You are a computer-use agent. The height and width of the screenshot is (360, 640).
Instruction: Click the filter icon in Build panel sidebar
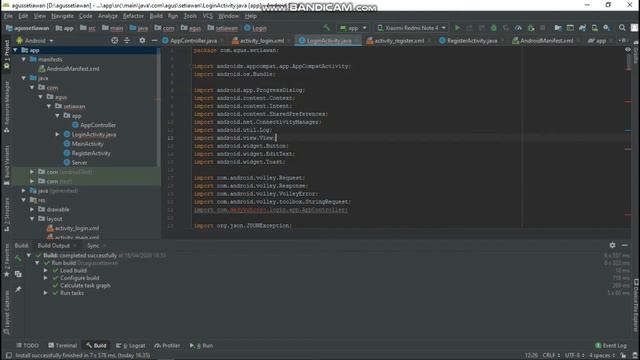18,274
